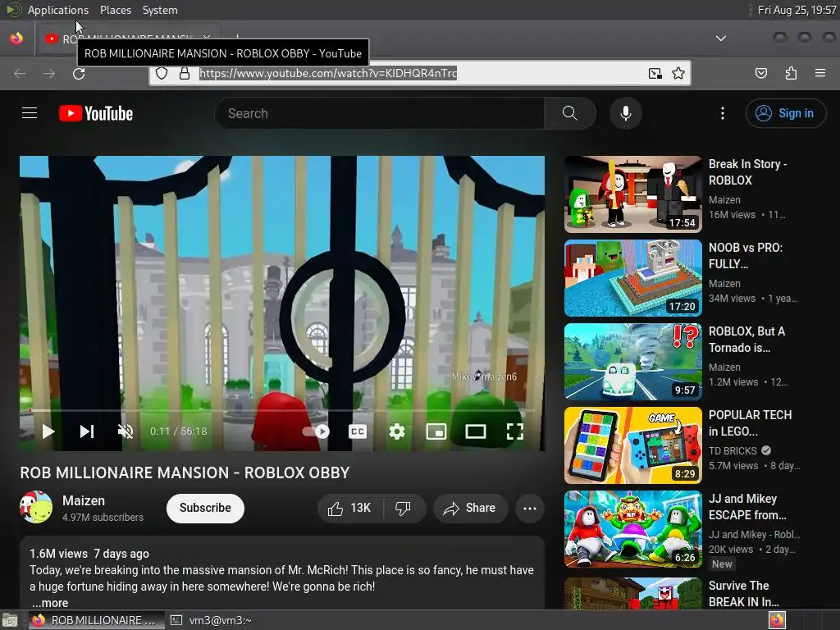Select the ROB MILLIONAIRE MANSION browser tab

[x=129, y=39]
